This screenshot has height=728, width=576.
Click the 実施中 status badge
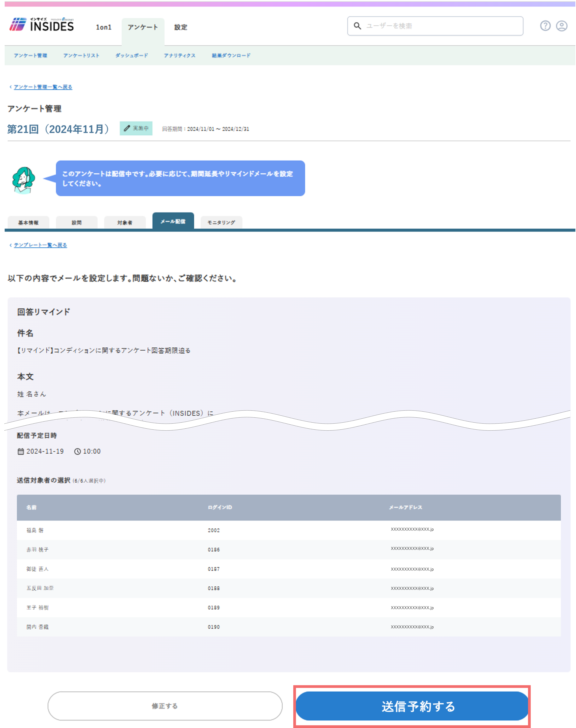pos(136,128)
